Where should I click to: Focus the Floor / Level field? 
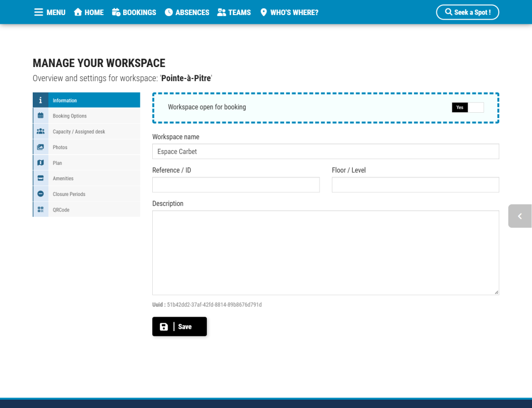(x=415, y=185)
